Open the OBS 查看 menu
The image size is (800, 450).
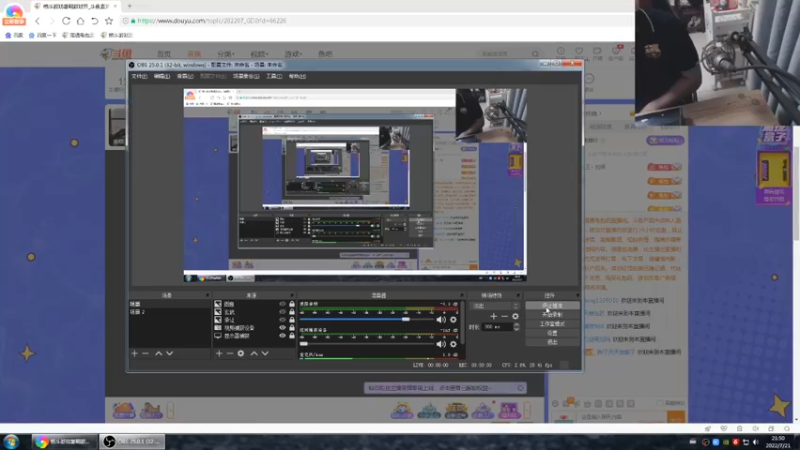coord(185,77)
